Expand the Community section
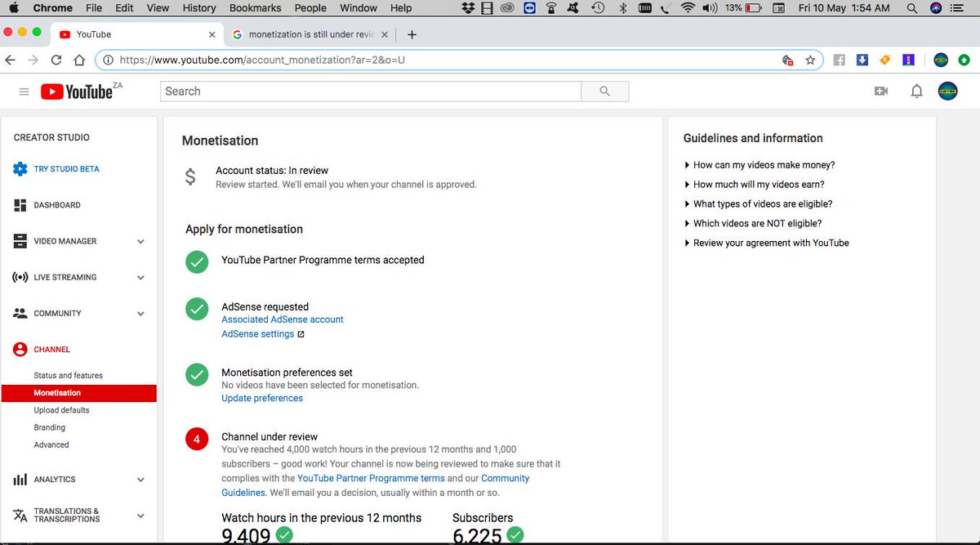This screenshot has height=545, width=980. [x=140, y=314]
